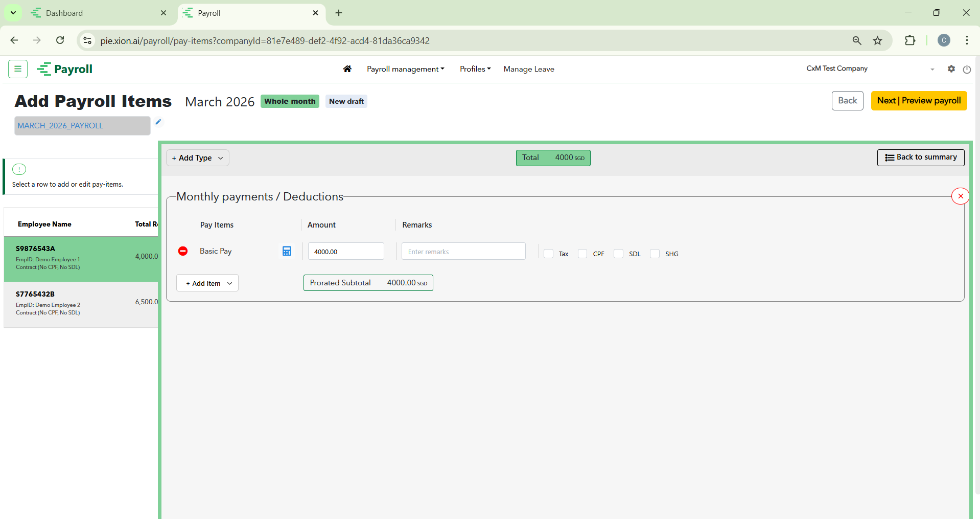Enable the Tax checkbox
980x519 pixels.
(549, 254)
